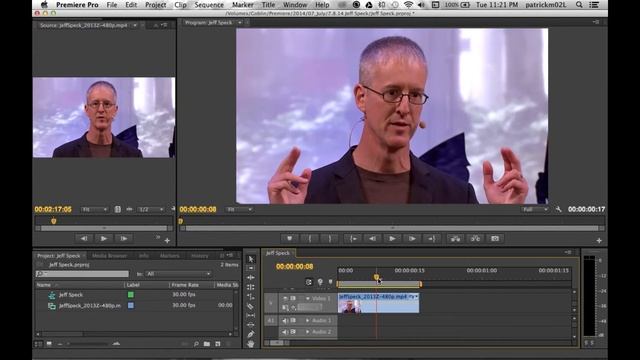The height and width of the screenshot is (360, 640).
Task: Mute the Audio 2 track output
Action: [x=285, y=332]
